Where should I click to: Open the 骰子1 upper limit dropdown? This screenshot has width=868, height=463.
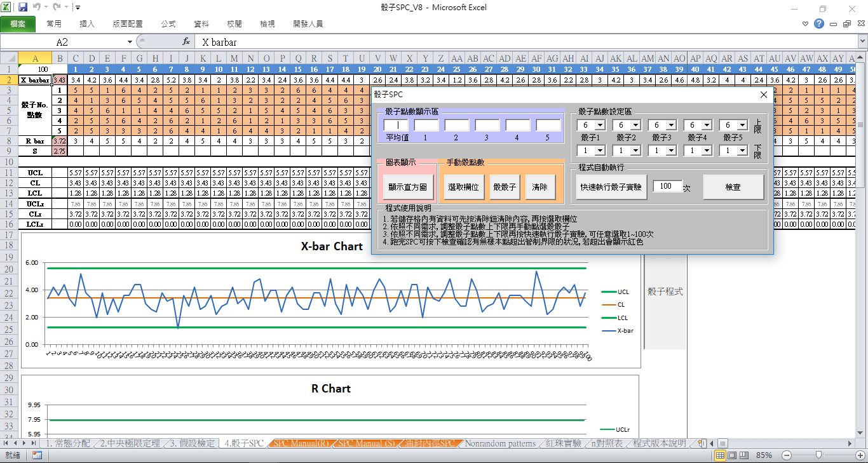[601, 125]
